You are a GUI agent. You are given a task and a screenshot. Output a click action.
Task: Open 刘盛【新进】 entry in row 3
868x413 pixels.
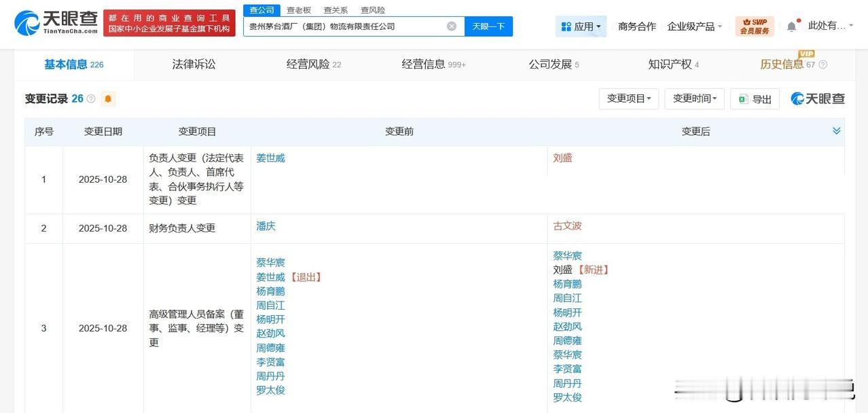(582, 270)
